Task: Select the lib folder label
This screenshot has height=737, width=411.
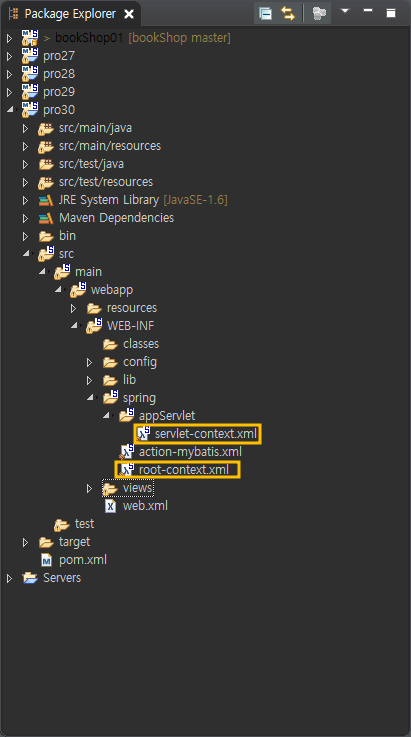Action: [x=129, y=380]
